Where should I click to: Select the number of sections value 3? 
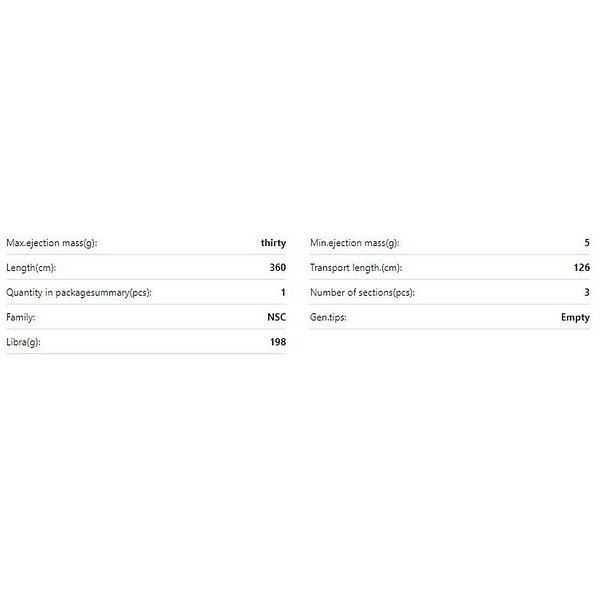click(x=586, y=293)
